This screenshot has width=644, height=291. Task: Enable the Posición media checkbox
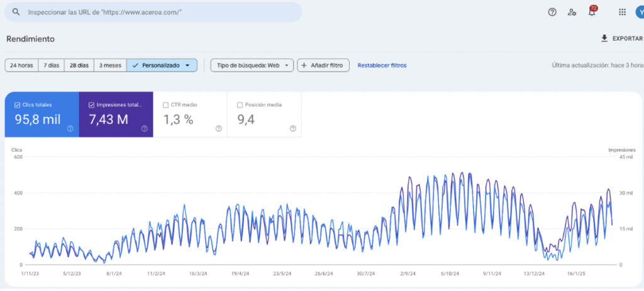click(x=240, y=105)
